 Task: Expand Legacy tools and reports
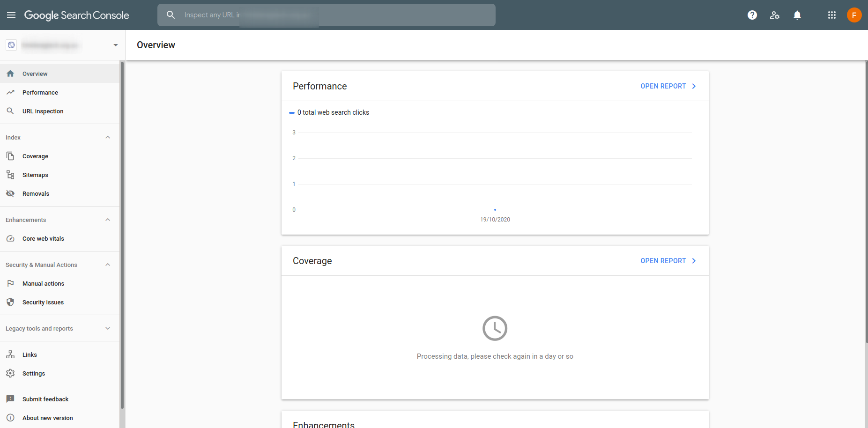coord(108,328)
